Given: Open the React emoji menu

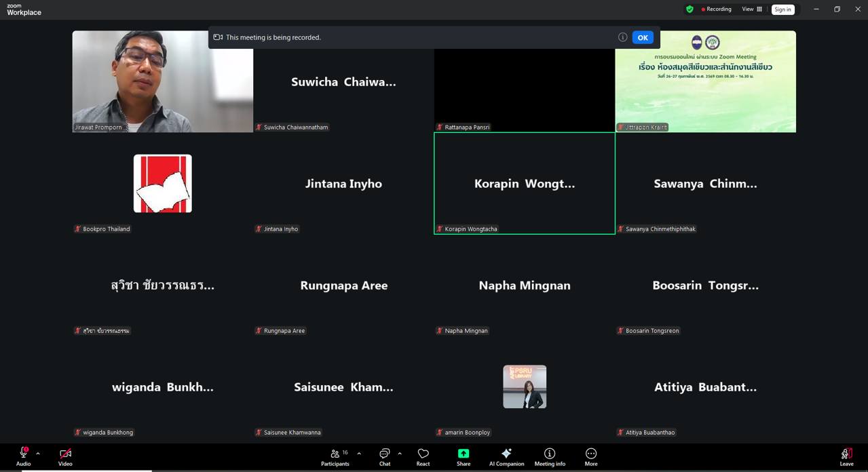Looking at the screenshot, I should tap(423, 456).
